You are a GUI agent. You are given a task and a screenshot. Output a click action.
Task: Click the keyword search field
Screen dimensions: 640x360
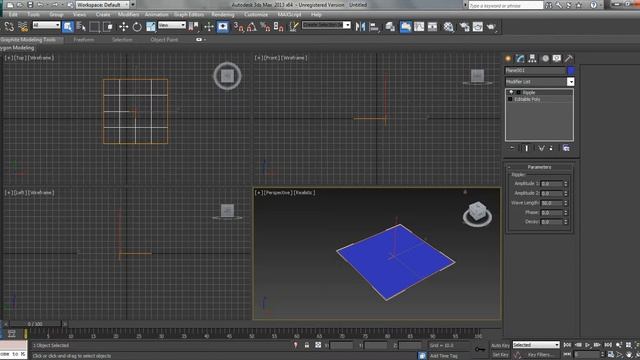click(x=506, y=5)
